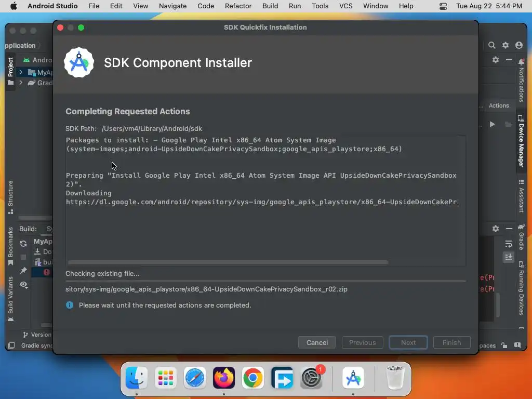
Task: Open the VCS menu
Action: tap(345, 6)
